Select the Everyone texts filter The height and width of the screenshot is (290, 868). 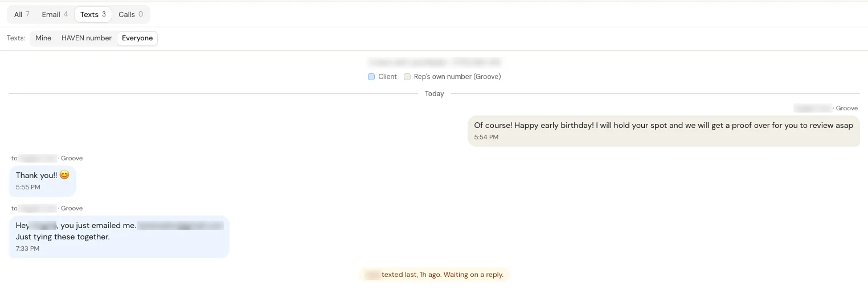[137, 38]
